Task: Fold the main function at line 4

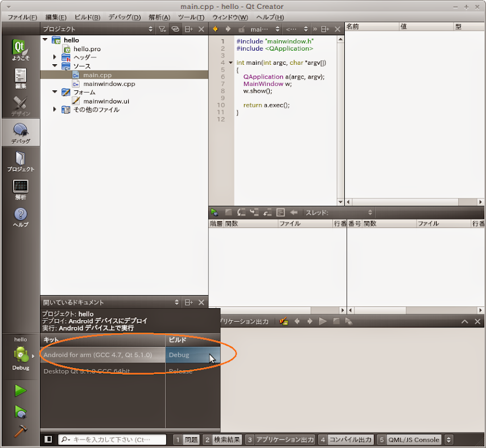Action: [230, 63]
